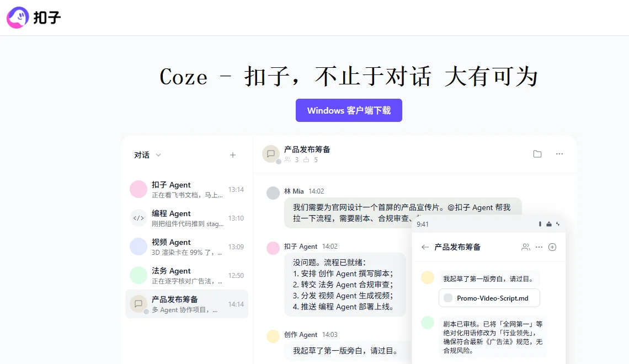Image resolution: width=629 pixels, height=364 pixels.
Task: Open the 视频 Agent conversation
Action: click(186, 247)
